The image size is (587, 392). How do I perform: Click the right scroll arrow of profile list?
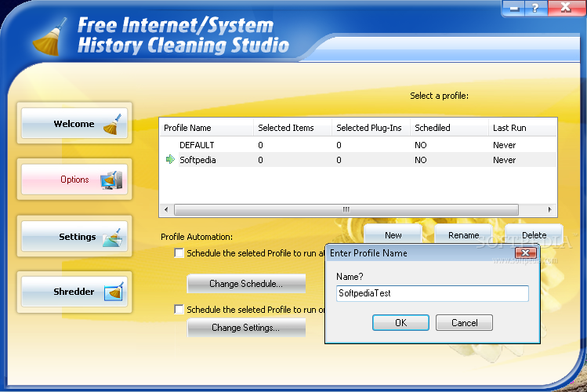tap(549, 209)
